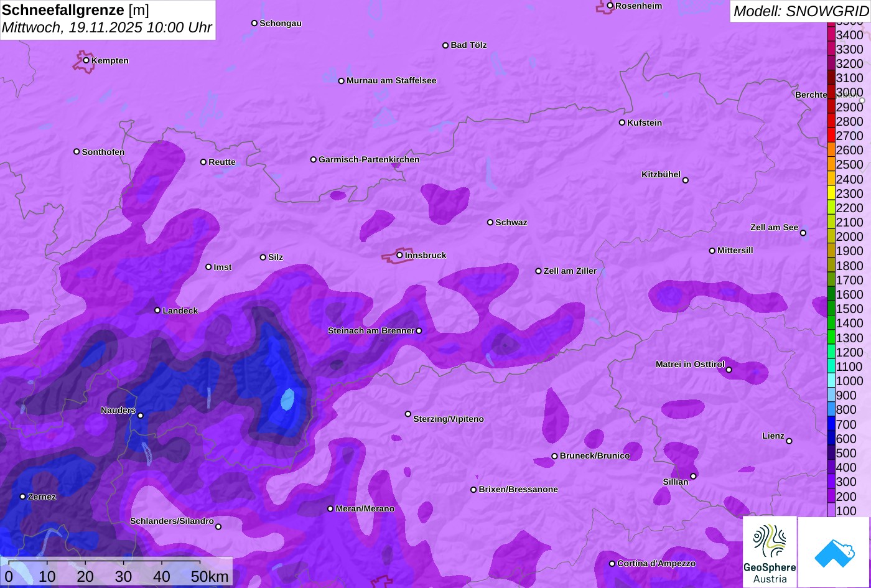Select the Sonthofen marker dot
Screen dimensions: 871x588
pyautogui.click(x=77, y=152)
